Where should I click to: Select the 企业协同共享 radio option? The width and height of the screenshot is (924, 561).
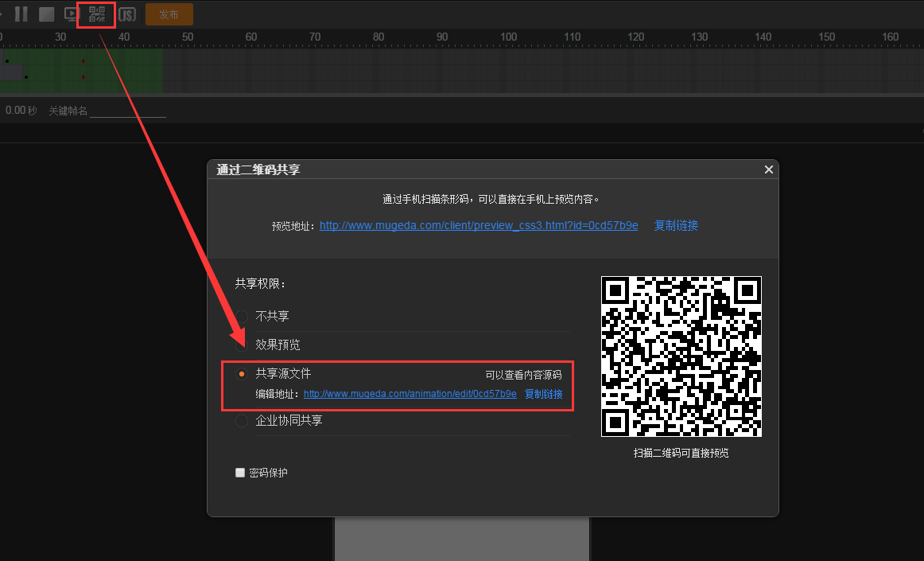(242, 421)
